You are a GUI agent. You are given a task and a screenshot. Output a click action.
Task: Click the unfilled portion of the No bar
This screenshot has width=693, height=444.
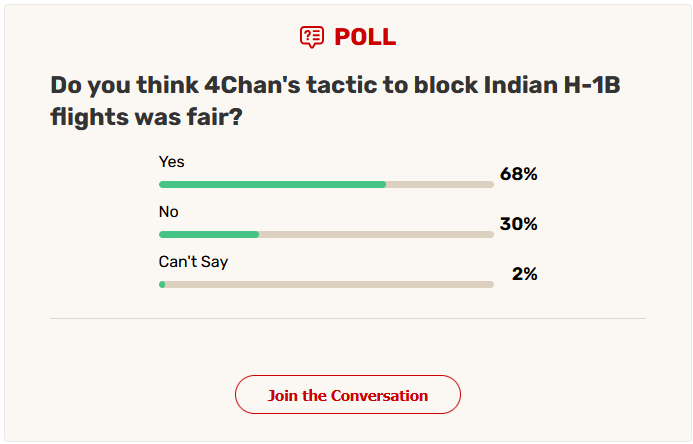(377, 235)
